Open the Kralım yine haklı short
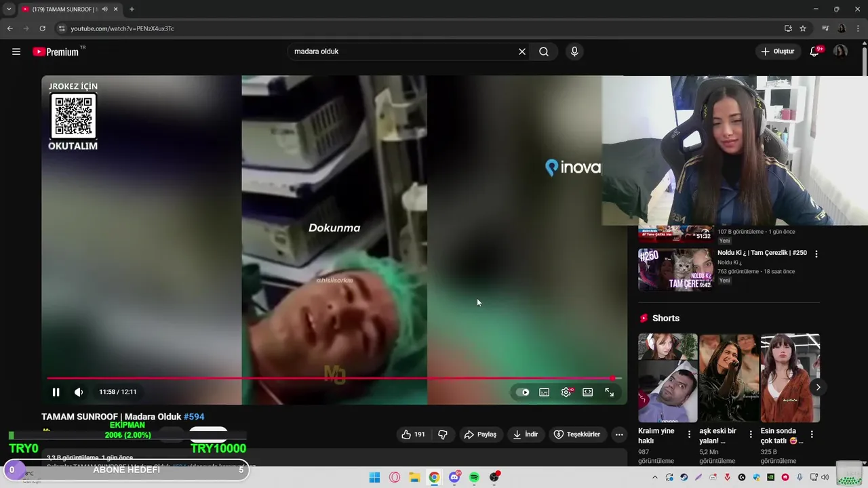This screenshot has height=488, width=868. [x=667, y=378]
